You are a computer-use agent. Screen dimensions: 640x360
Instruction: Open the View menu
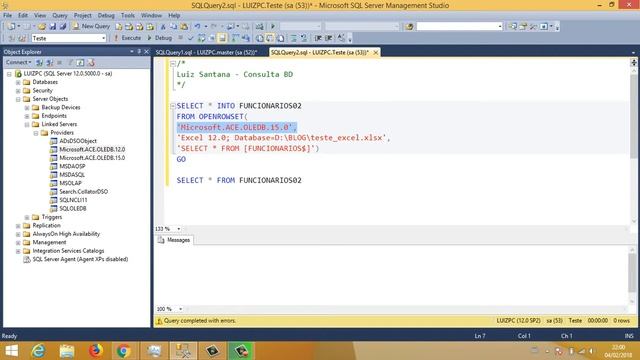(40, 15)
